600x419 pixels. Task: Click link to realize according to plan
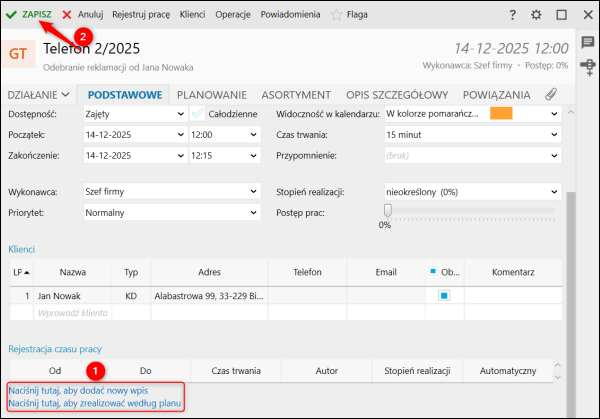(x=95, y=403)
